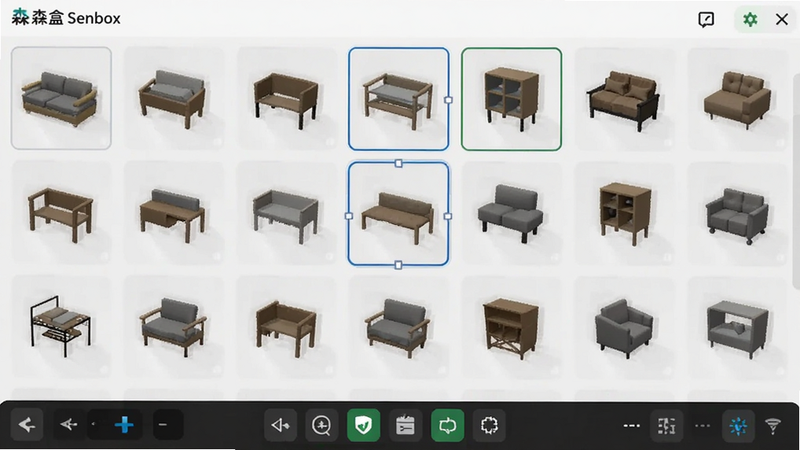Pick the wooden loveseat with gray pillow
The height and width of the screenshot is (450, 800).
coord(174,98)
